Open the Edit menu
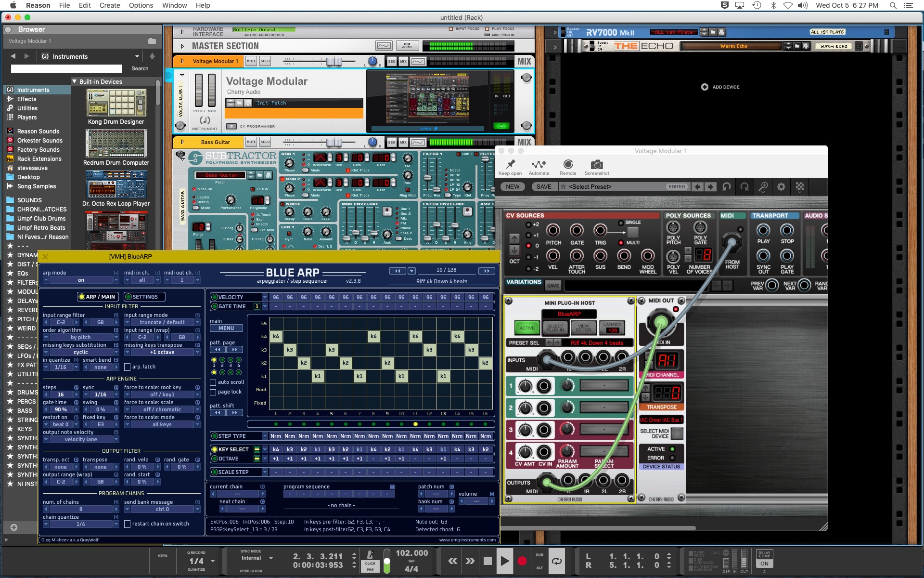Screen dimensions: 924x578 pos(85,5)
